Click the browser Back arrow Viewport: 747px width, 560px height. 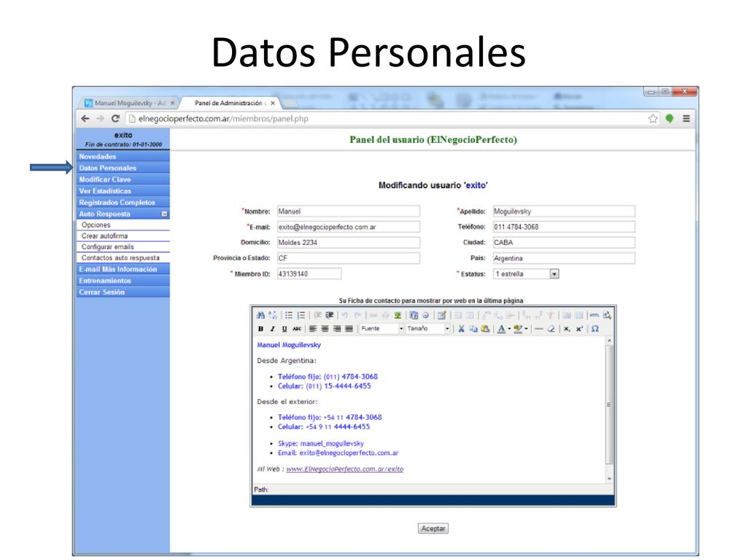point(85,119)
